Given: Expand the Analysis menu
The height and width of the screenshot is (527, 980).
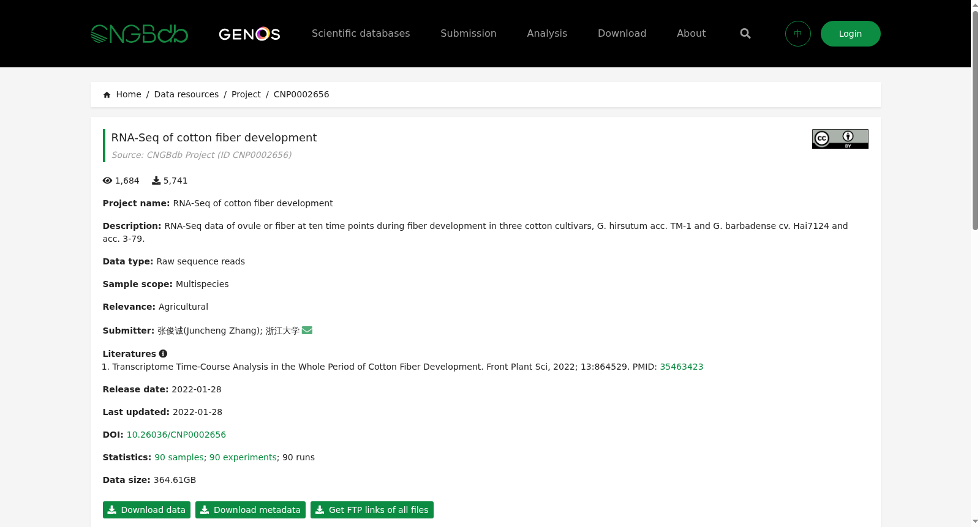Looking at the screenshot, I should [547, 34].
